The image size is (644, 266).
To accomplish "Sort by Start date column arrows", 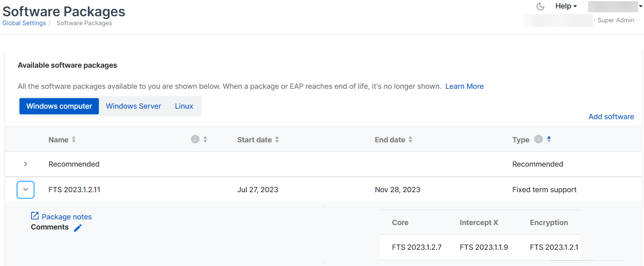I will pos(277,139).
